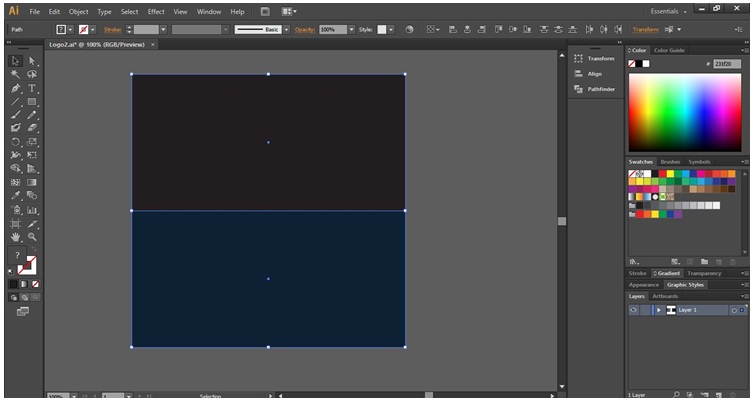The image size is (753, 401).
Task: Open Swatches panel options menu
Action: click(744, 162)
